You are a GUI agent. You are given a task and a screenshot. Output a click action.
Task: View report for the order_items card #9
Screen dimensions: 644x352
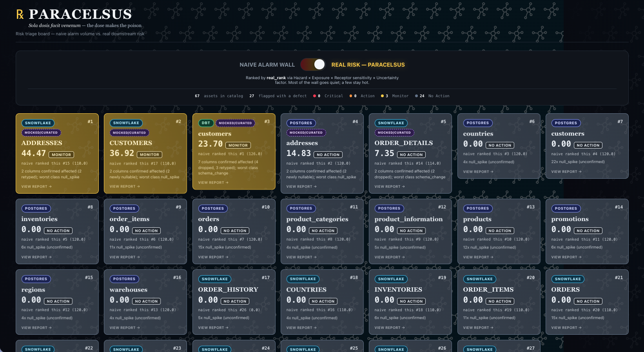[x=125, y=257]
